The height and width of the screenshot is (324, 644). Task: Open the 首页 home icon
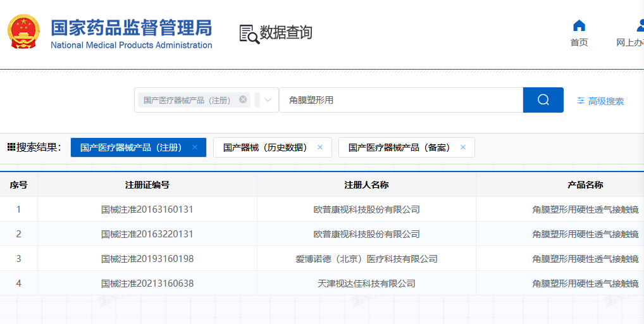pos(579,26)
